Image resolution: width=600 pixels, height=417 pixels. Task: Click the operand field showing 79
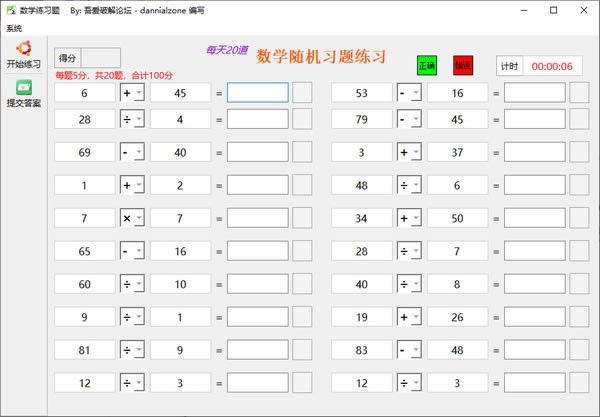[x=362, y=119]
